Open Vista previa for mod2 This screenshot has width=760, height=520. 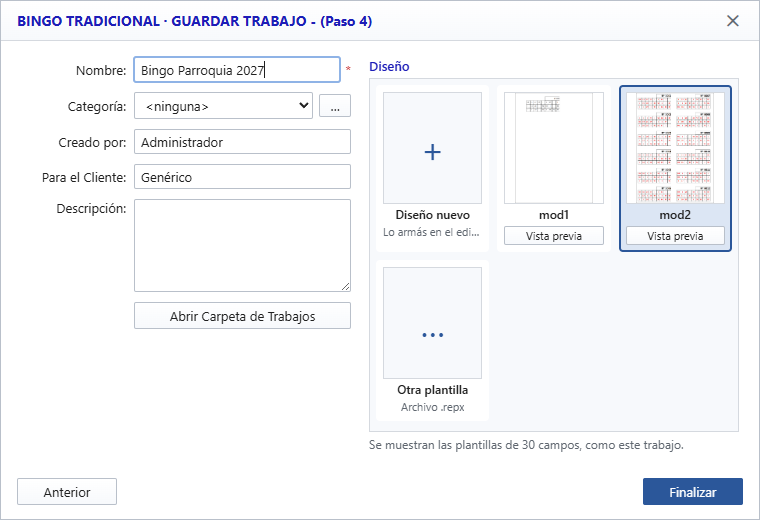(x=675, y=236)
